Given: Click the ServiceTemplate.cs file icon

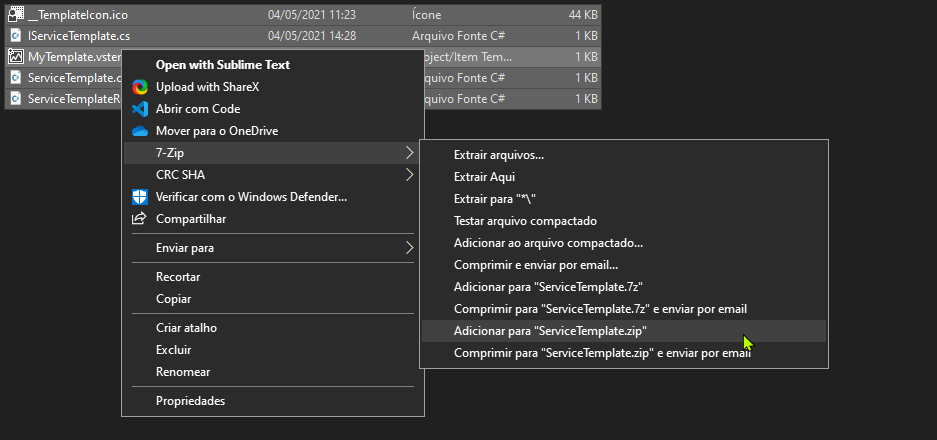Looking at the screenshot, I should pos(16,78).
